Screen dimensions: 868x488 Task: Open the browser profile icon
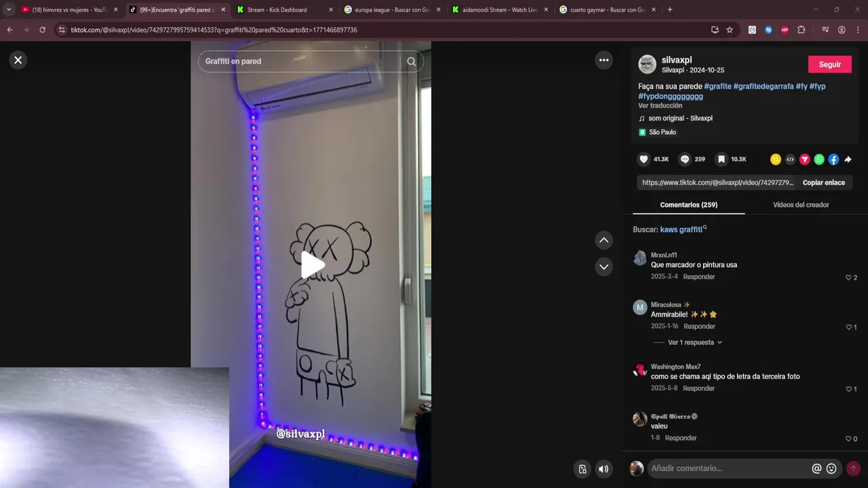coord(842,30)
